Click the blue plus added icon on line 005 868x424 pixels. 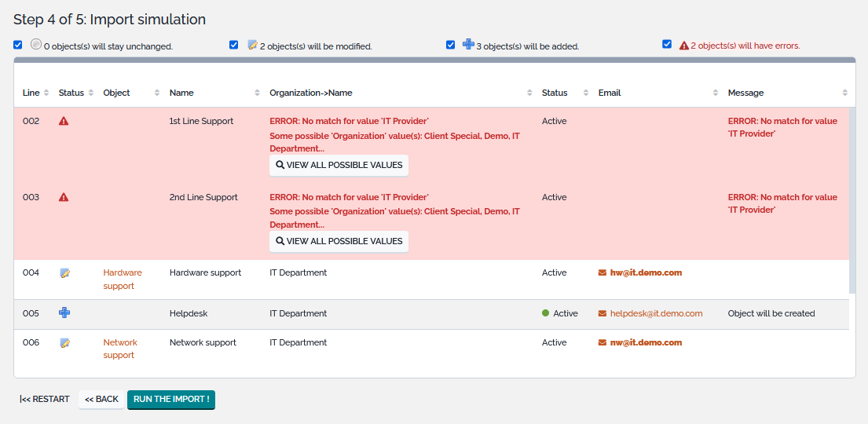[x=64, y=313]
